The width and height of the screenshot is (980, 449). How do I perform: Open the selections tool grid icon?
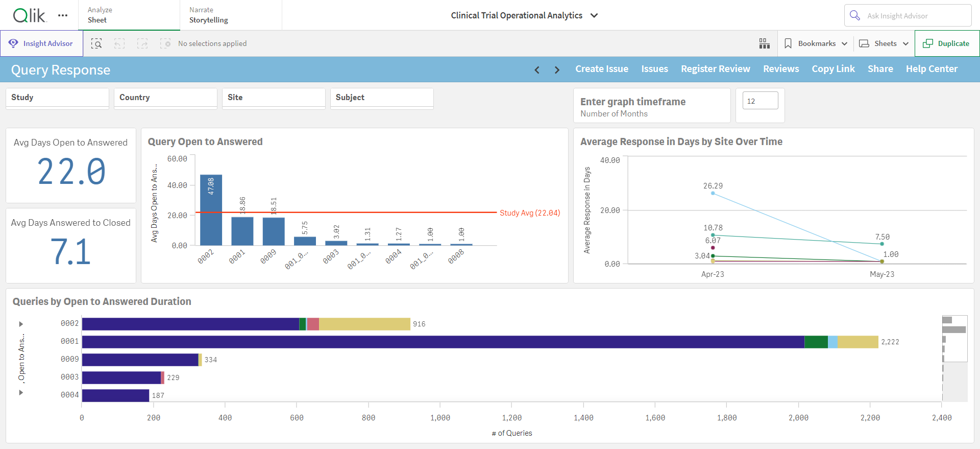(764, 43)
